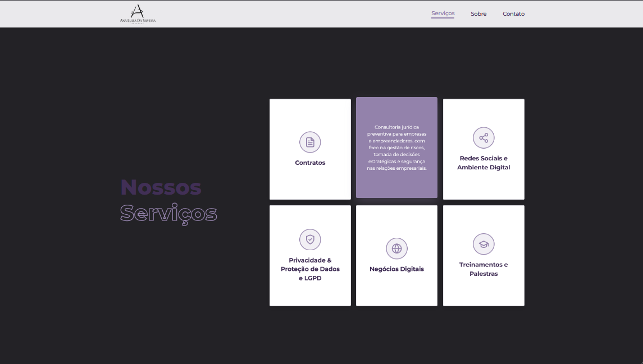
Task: Select the Contratos card title
Action: click(x=310, y=163)
